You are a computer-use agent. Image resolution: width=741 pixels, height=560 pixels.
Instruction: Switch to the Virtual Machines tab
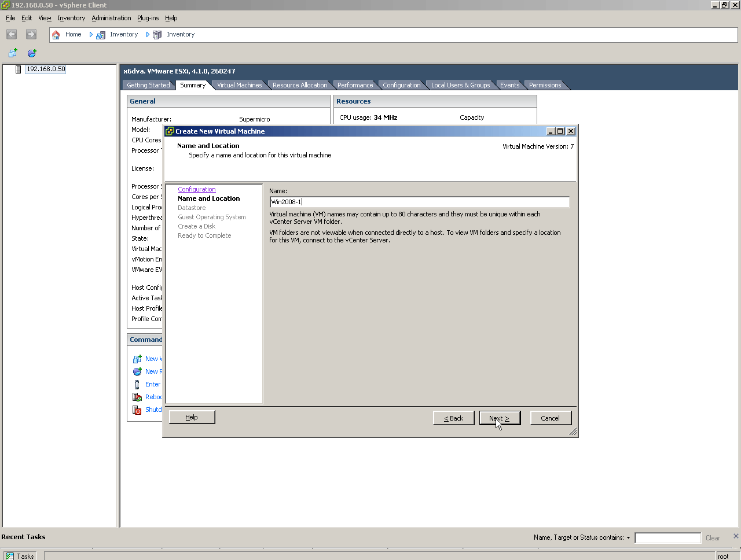(x=239, y=85)
